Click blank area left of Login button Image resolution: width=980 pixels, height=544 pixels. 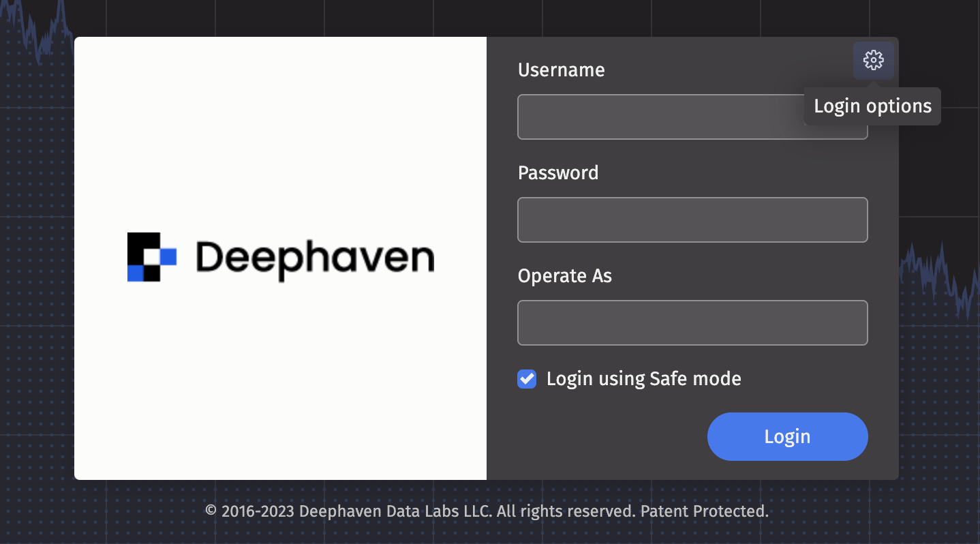coord(600,437)
